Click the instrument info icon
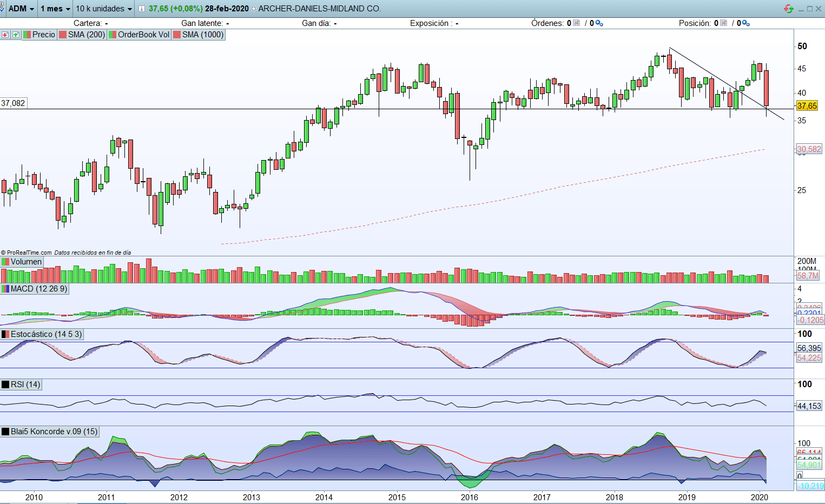This screenshot has width=825, height=504. point(142,9)
